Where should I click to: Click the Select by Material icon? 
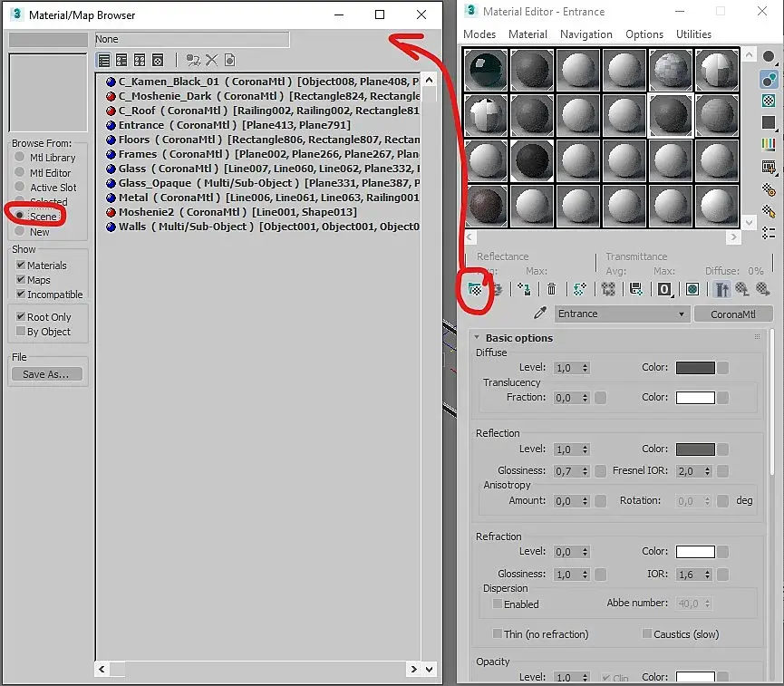[x=769, y=211]
